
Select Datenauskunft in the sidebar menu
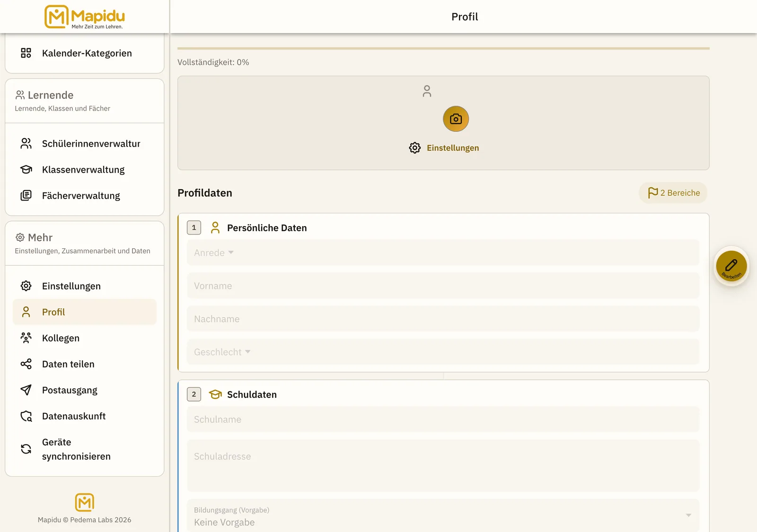(85, 416)
